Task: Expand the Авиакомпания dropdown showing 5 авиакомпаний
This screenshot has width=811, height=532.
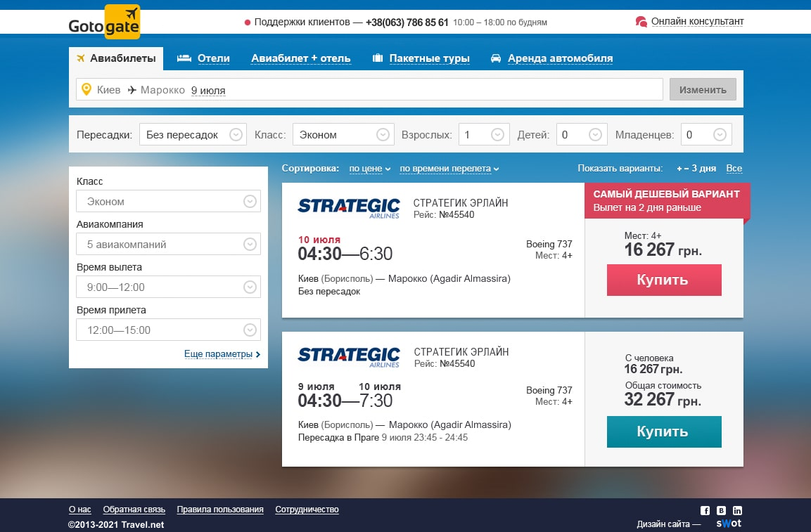Action: tap(168, 244)
